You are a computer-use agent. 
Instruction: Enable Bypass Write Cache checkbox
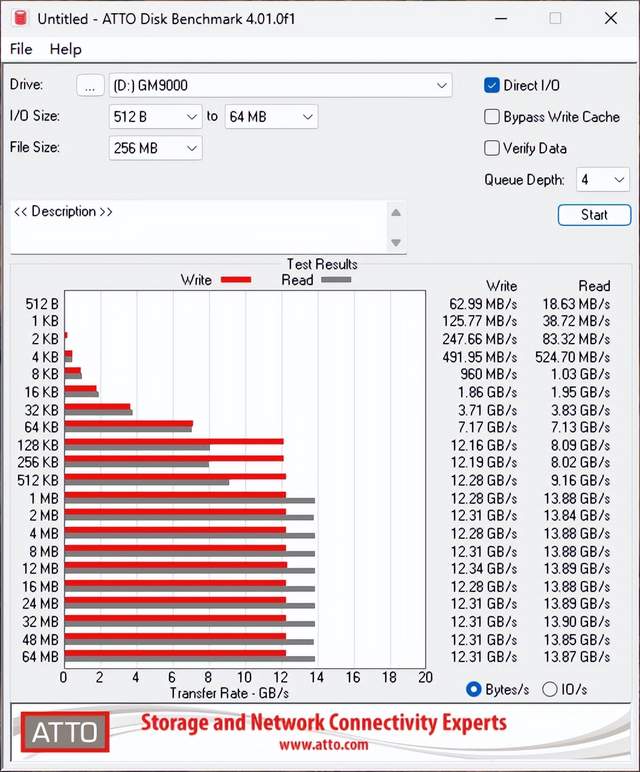pyautogui.click(x=491, y=117)
